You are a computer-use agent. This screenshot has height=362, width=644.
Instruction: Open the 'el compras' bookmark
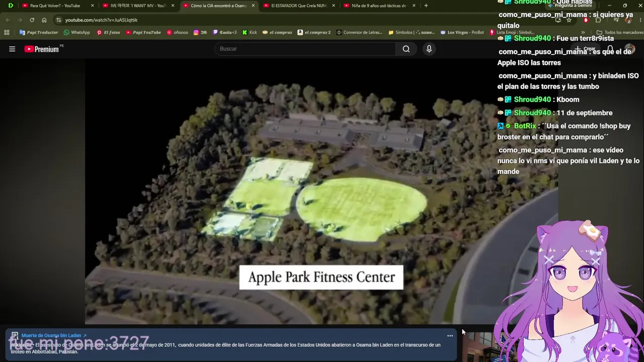point(277,32)
